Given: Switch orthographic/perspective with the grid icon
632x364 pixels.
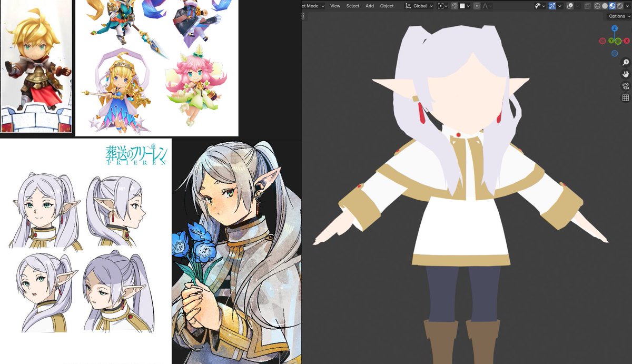Looking at the screenshot, I should point(626,98).
